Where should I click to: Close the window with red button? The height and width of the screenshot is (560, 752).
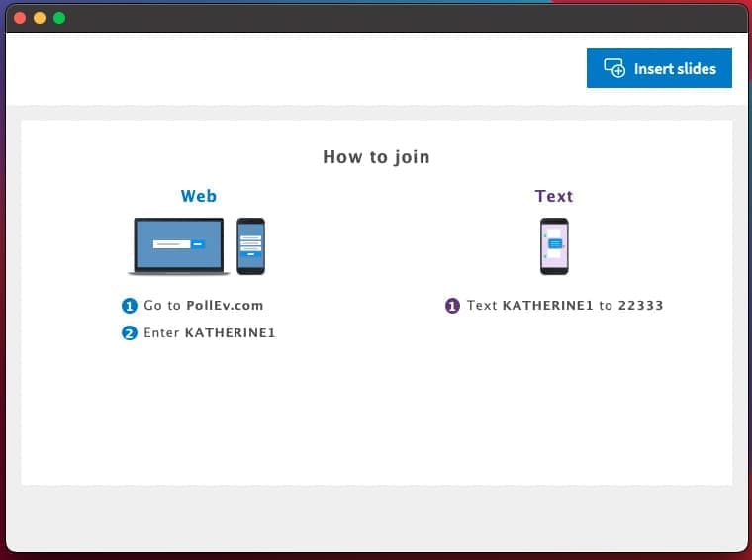pos(20,18)
